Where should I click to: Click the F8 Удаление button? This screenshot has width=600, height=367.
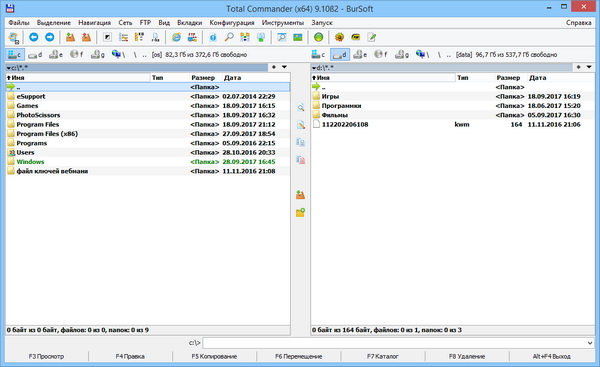[467, 356]
